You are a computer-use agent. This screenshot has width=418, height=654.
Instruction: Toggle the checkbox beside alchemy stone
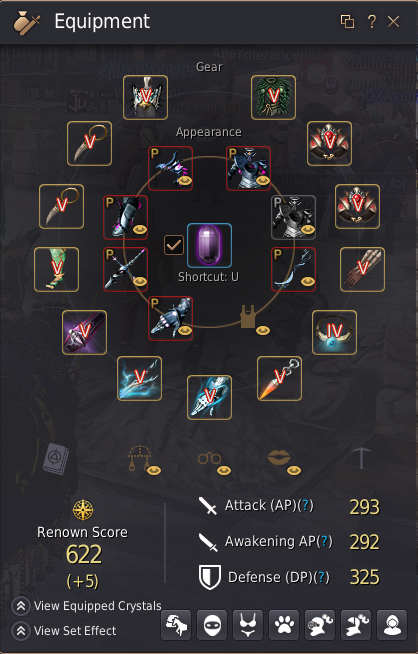174,245
